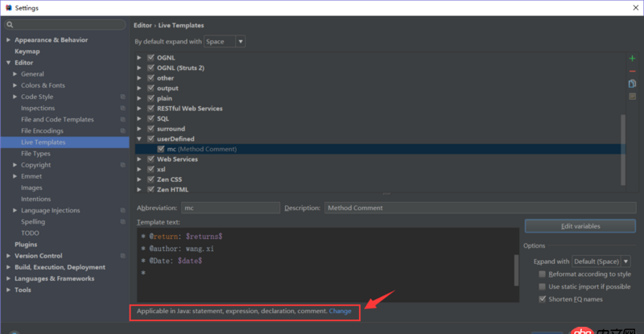Click the red Remove template minus icon
The image size is (644, 334).
[x=632, y=71]
